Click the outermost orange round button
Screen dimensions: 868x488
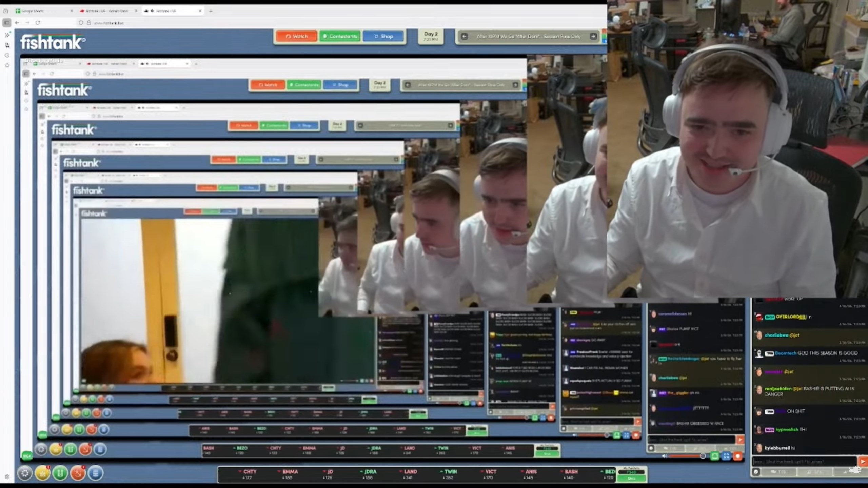coord(78,473)
